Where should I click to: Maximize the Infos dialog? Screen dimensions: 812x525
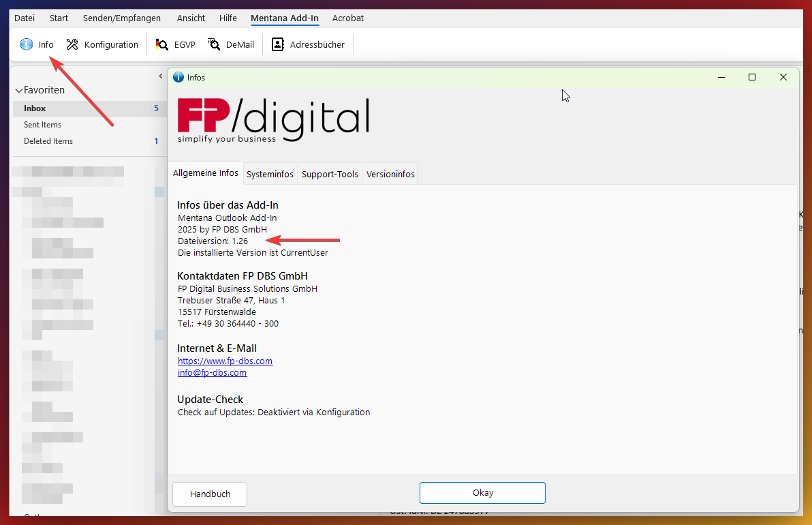752,77
